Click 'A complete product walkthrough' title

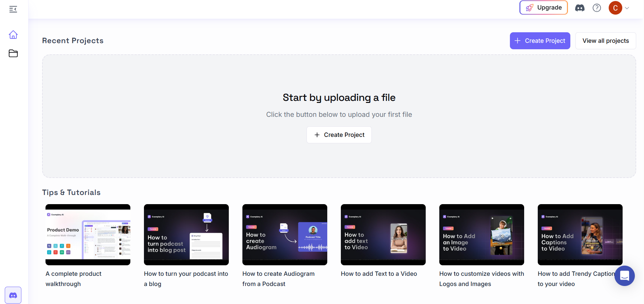(74, 279)
